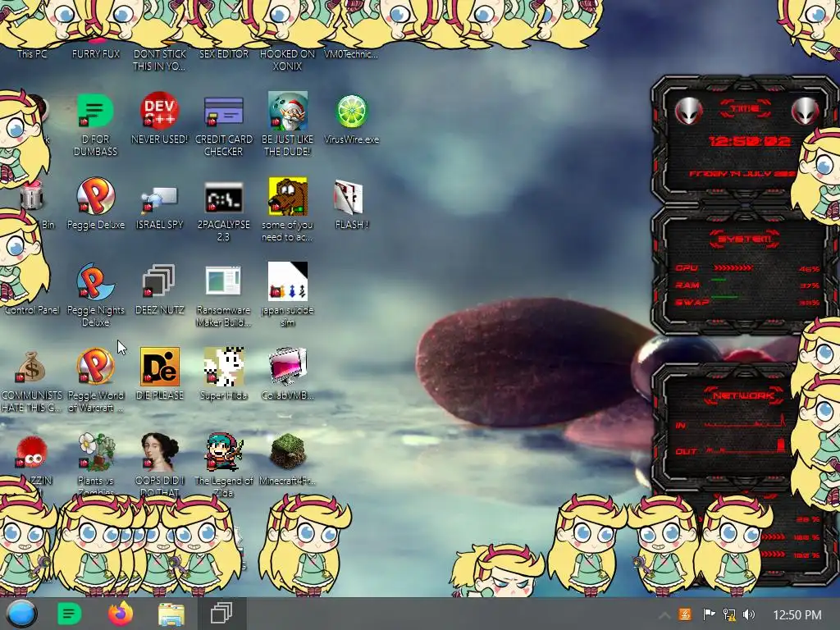The image size is (840, 630).
Task: Click the Friday 14 July date text
Action: (x=741, y=174)
